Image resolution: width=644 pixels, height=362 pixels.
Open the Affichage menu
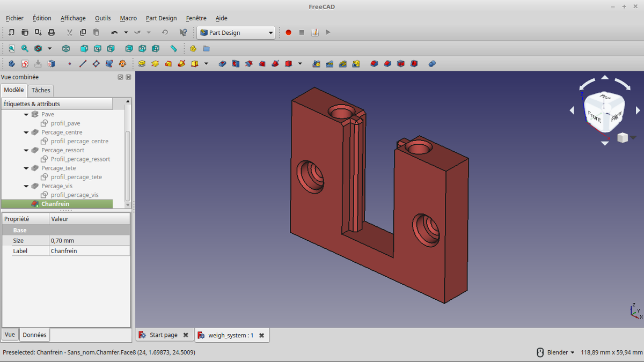point(73,18)
